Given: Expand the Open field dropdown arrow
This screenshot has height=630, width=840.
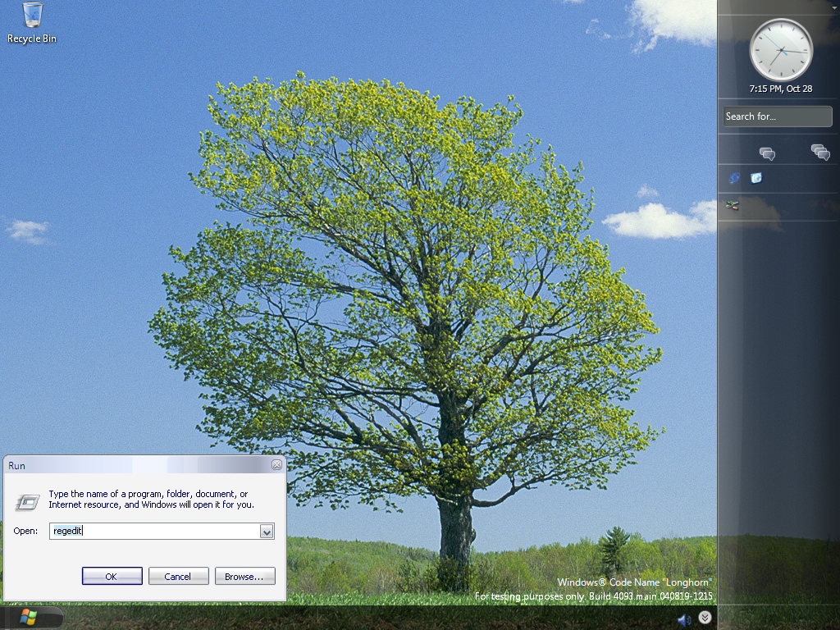Looking at the screenshot, I should tap(267, 532).
